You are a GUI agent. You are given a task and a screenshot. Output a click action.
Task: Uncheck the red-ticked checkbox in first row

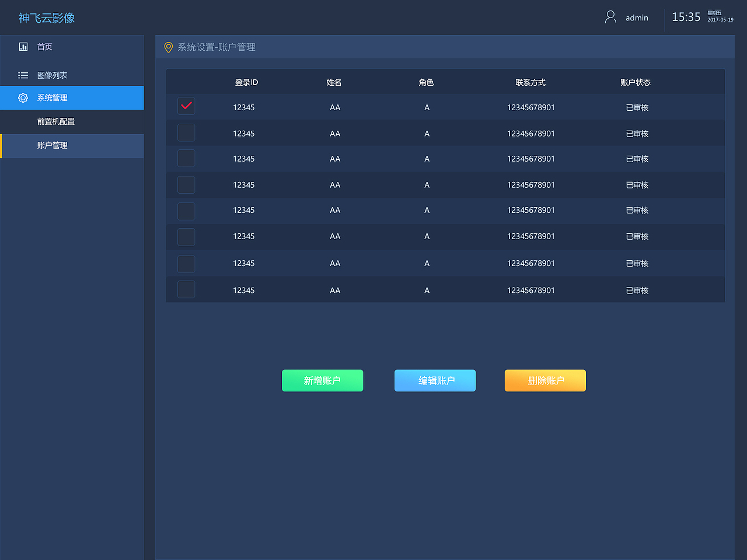coord(186,106)
